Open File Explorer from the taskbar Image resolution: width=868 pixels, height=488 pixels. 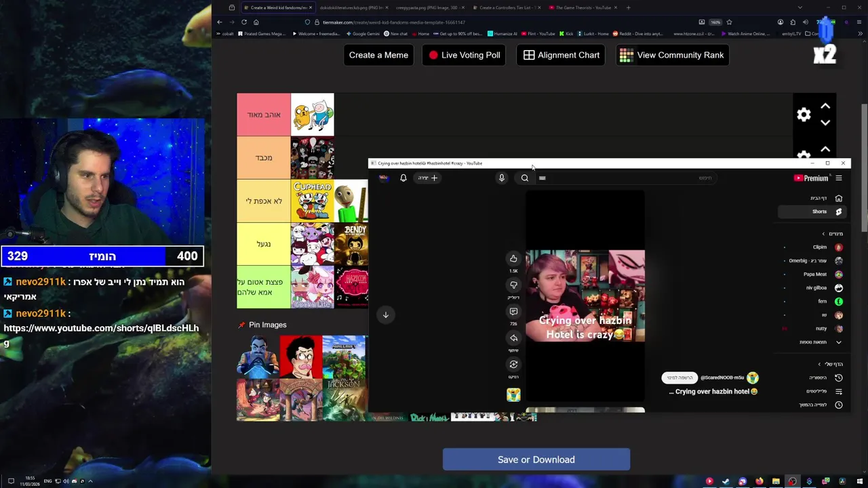coord(776,481)
